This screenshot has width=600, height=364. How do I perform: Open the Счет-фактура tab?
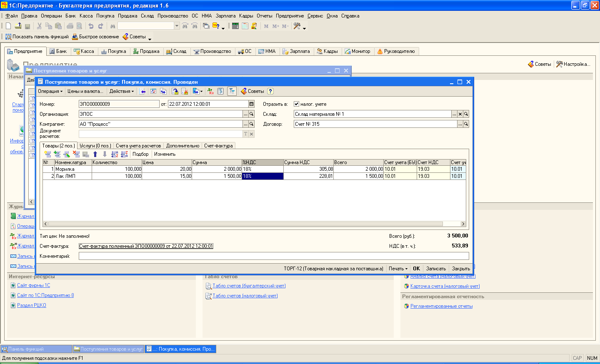(x=218, y=146)
